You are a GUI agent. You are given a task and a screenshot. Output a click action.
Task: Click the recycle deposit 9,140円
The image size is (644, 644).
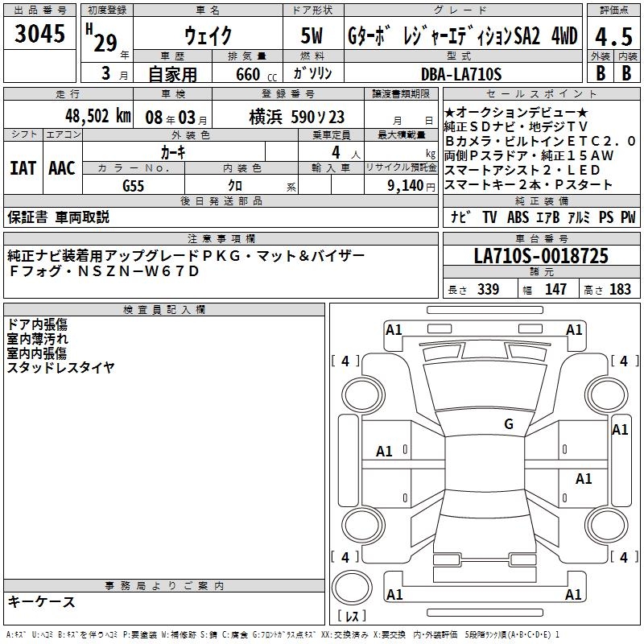[x=411, y=186]
